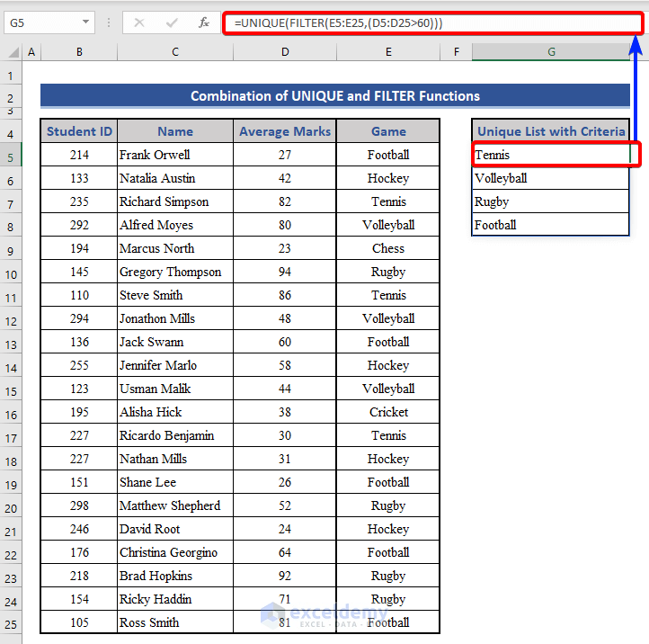Click the Game header cell
649x644 pixels.
tap(388, 131)
